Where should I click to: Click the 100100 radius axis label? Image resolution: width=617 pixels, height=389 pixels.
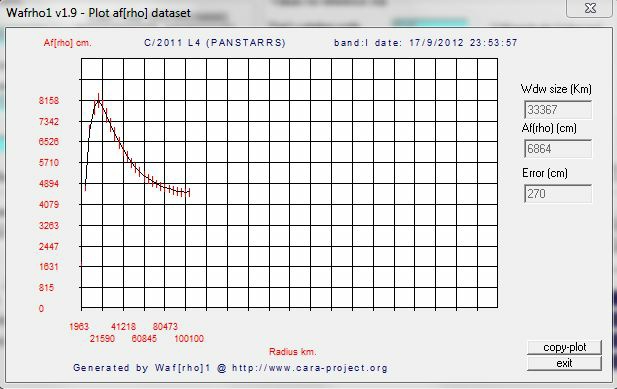(x=189, y=339)
